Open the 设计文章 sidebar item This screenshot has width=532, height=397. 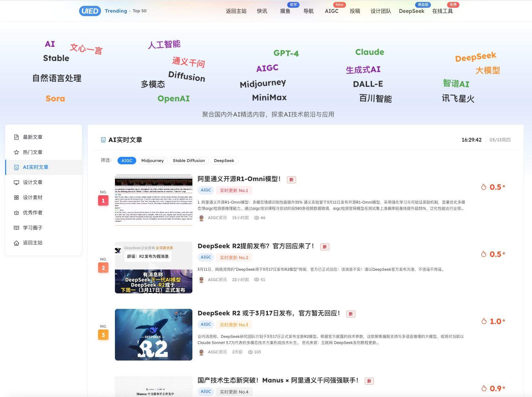(44, 182)
